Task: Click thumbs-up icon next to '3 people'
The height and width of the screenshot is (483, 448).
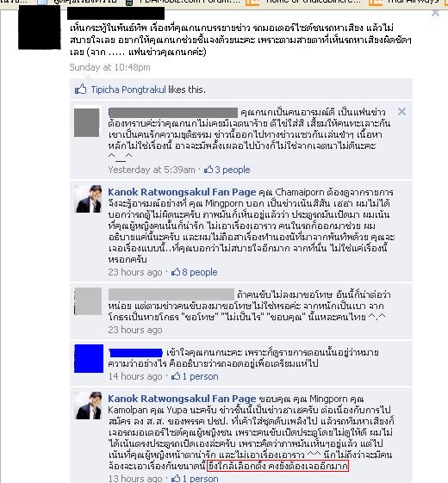Action: [x=208, y=169]
